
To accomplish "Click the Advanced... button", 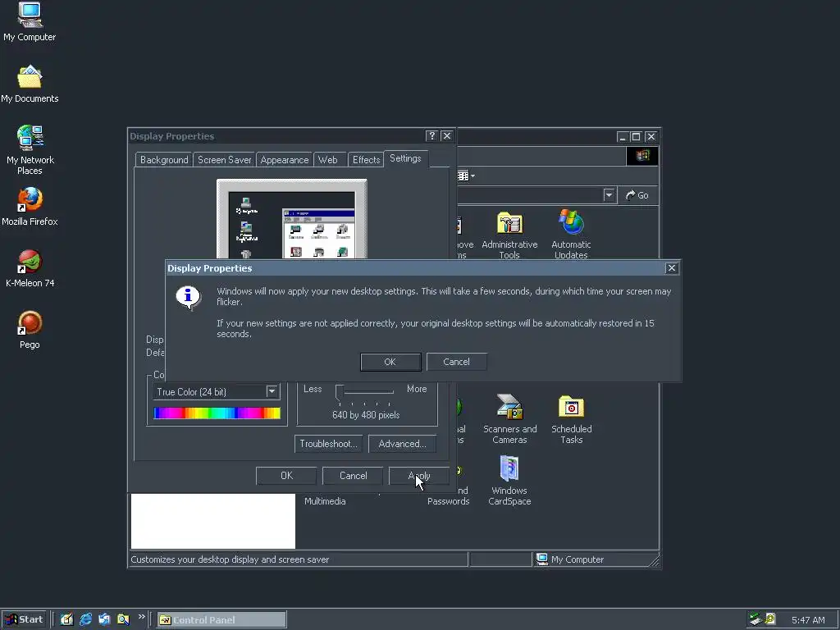I will tap(402, 444).
